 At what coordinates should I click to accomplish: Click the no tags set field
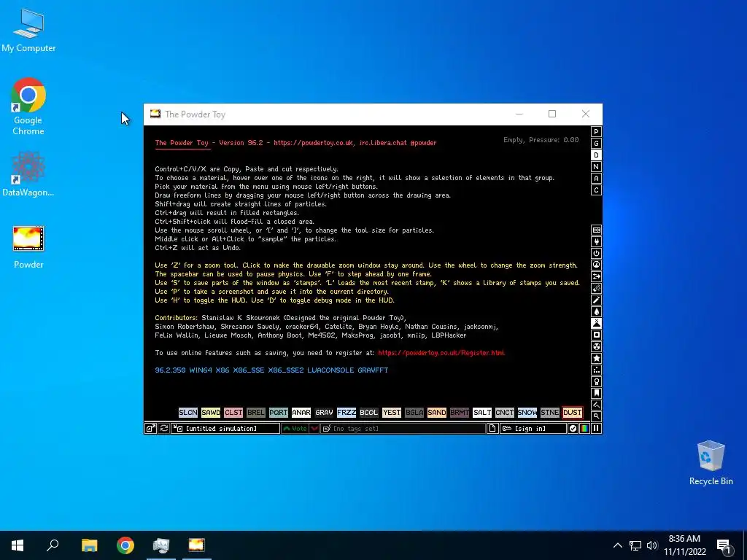coord(403,429)
